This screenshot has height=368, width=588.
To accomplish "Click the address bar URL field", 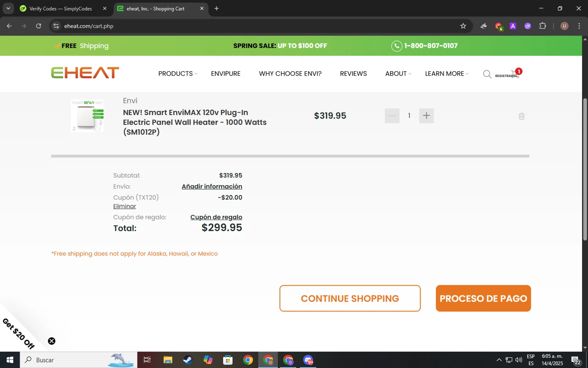I will tap(259, 26).
